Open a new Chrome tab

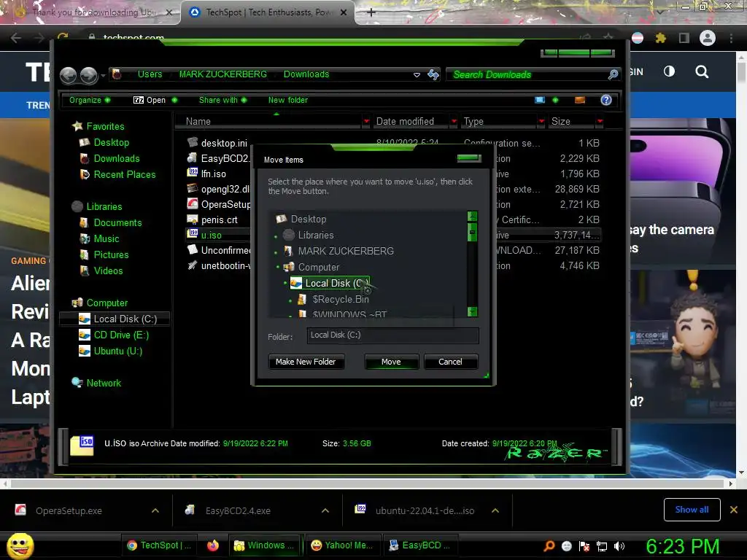pyautogui.click(x=371, y=12)
